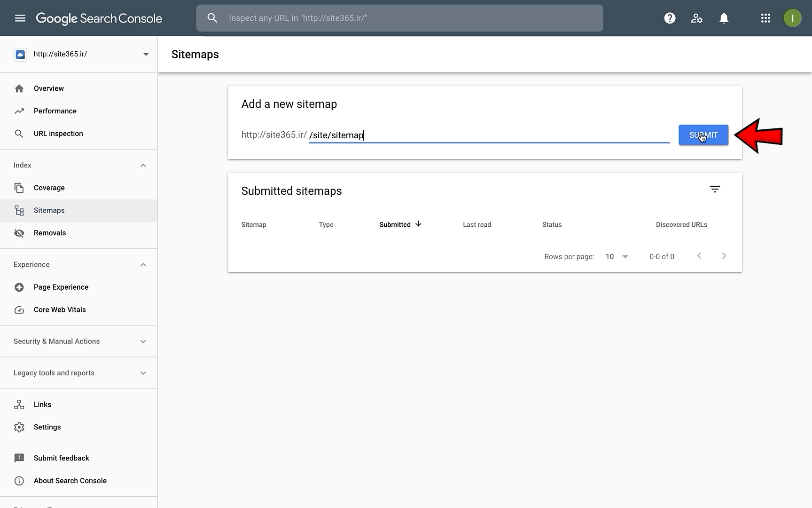Focus the URL inspection search field
The width and height of the screenshot is (812, 508).
pos(399,18)
